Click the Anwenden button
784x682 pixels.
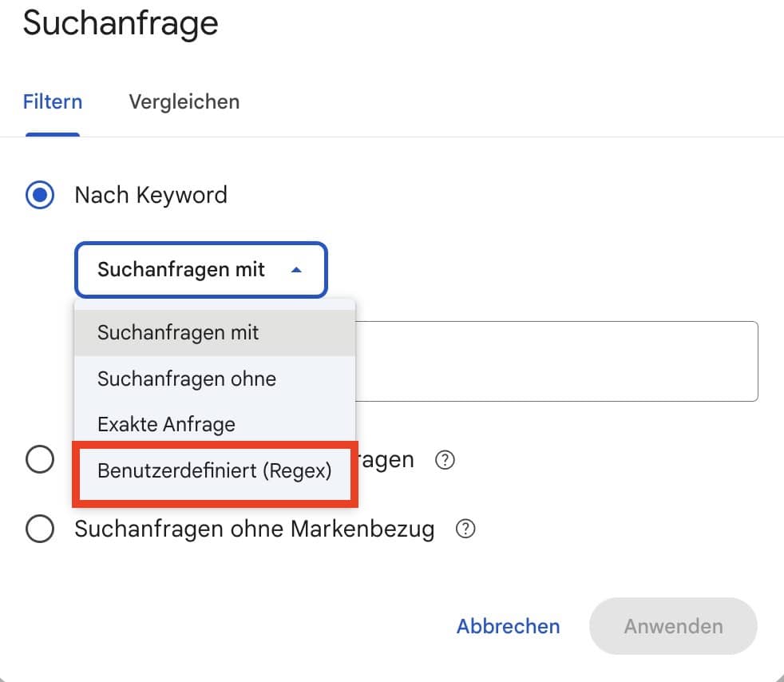click(x=673, y=626)
